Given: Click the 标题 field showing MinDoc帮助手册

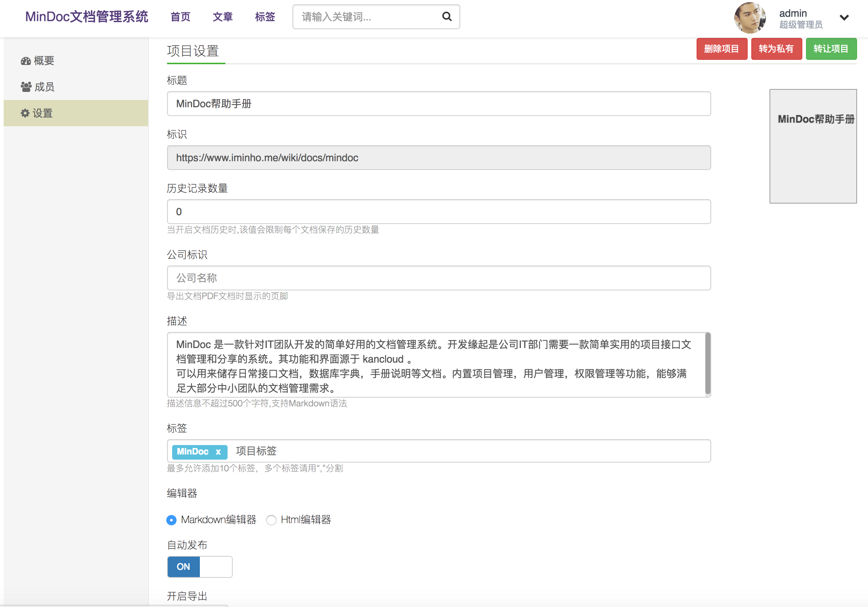Looking at the screenshot, I should click(x=438, y=104).
